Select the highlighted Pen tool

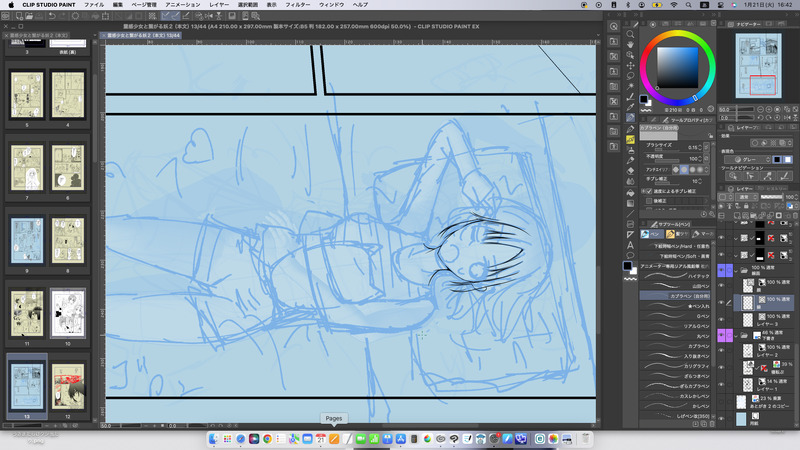630,117
